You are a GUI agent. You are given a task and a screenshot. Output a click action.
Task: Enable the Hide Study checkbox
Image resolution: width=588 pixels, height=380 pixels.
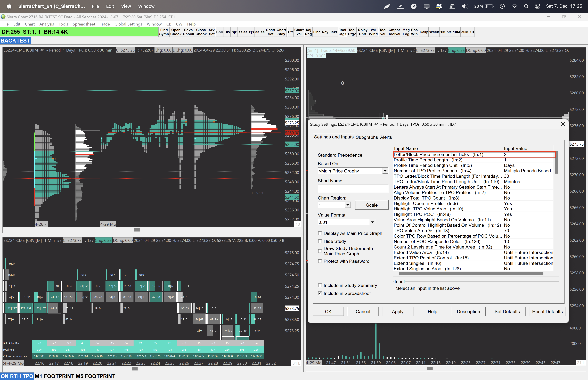tap(320, 241)
